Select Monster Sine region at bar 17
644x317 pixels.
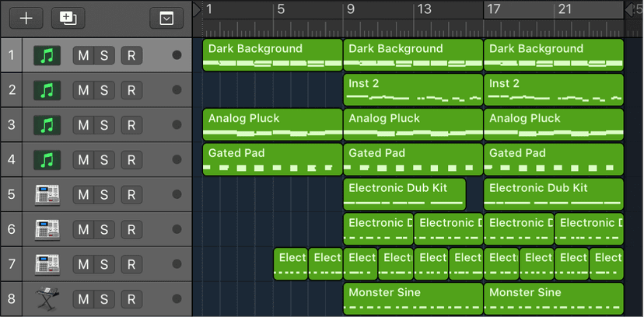click(x=554, y=299)
